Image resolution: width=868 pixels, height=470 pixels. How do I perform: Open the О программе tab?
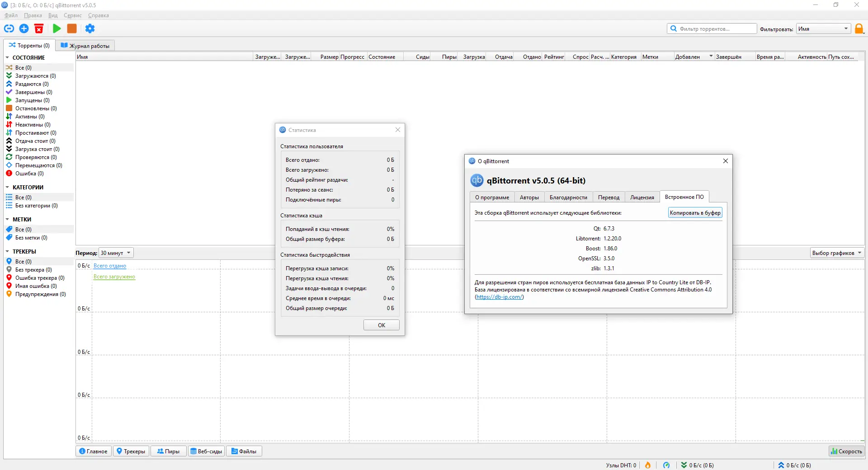(492, 197)
